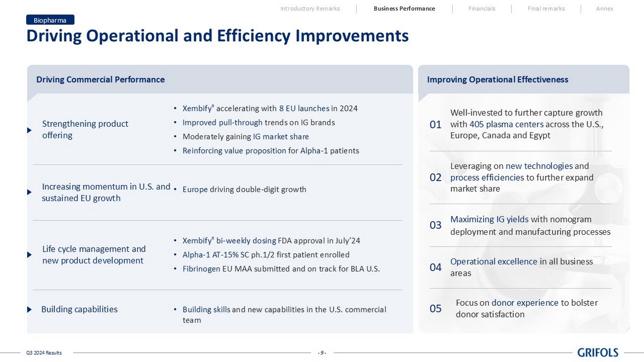This screenshot has height=362, width=644.
Task: Click the number 04 label
Action: [x=435, y=267]
